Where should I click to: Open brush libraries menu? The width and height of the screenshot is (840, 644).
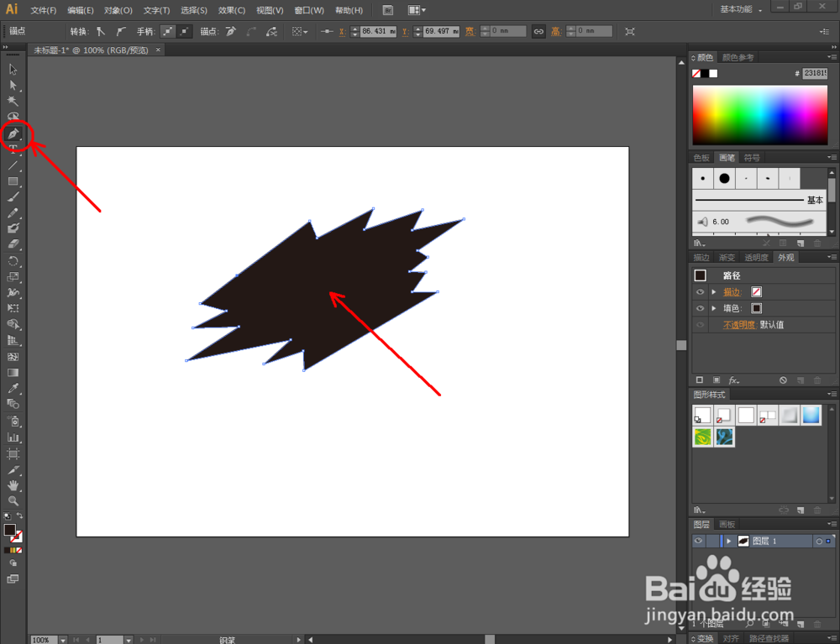pyautogui.click(x=699, y=243)
